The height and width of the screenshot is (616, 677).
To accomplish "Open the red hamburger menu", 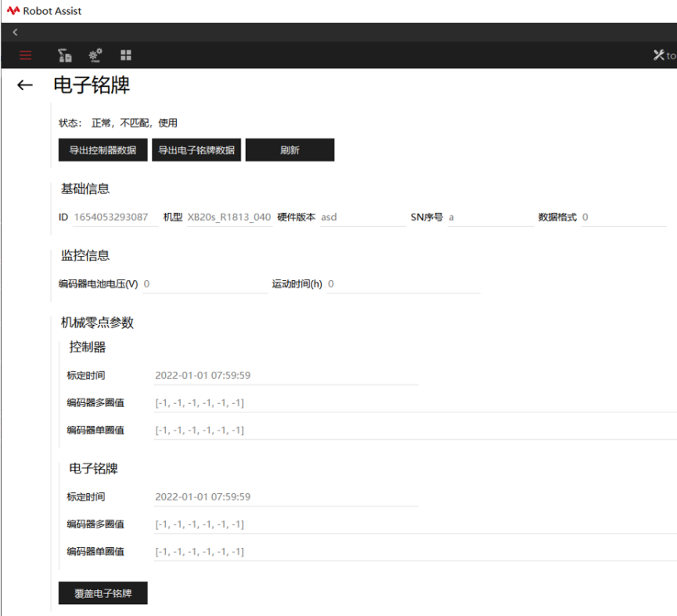I will 26,56.
